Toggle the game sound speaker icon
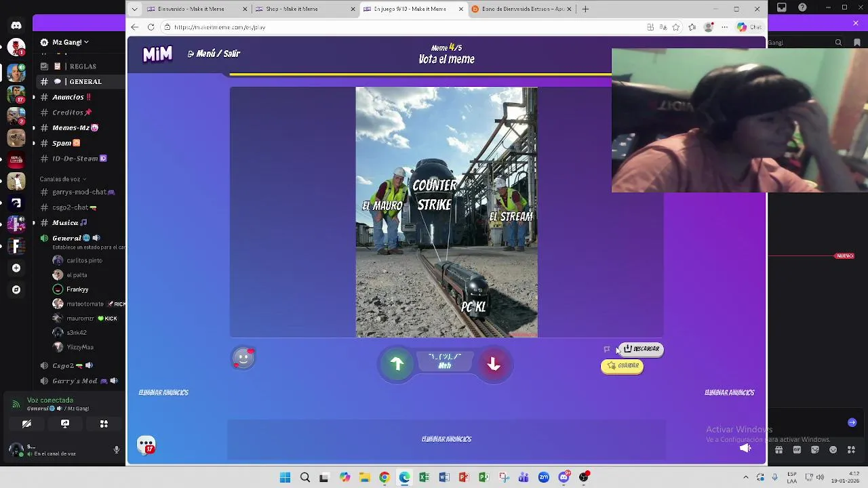 [745, 448]
